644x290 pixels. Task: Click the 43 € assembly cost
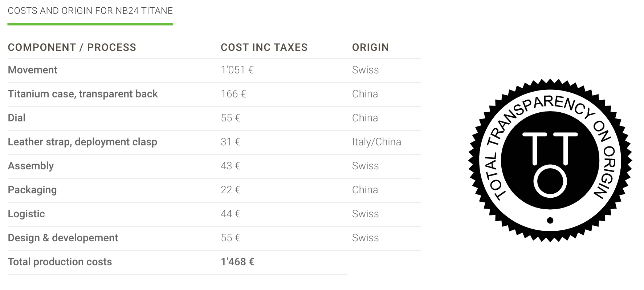pos(231,166)
